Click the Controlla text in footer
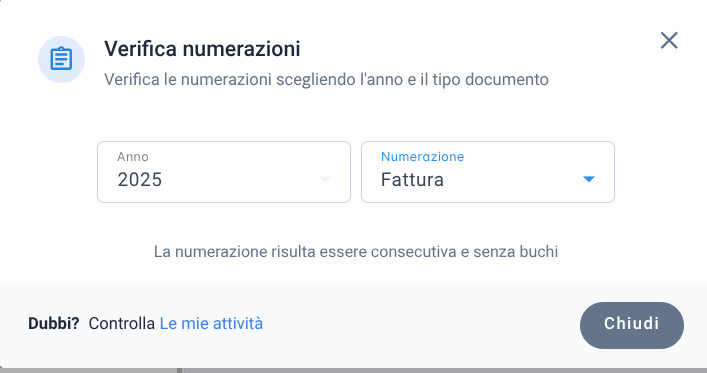 point(121,323)
